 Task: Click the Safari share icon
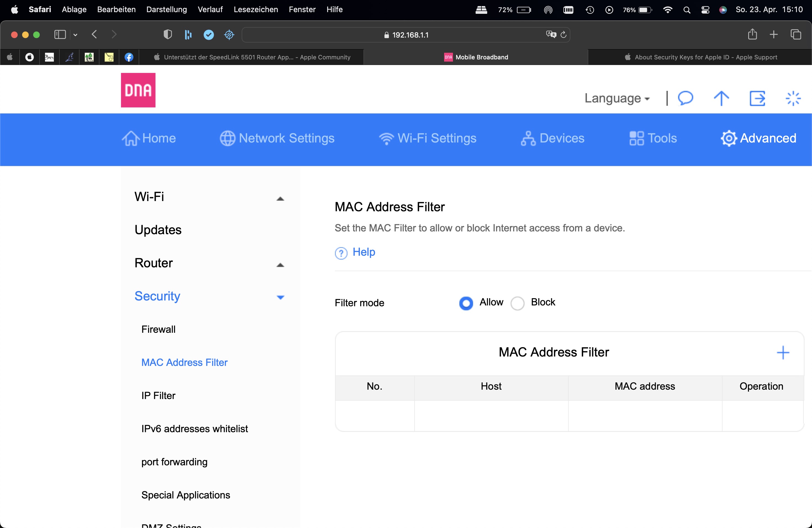click(752, 35)
